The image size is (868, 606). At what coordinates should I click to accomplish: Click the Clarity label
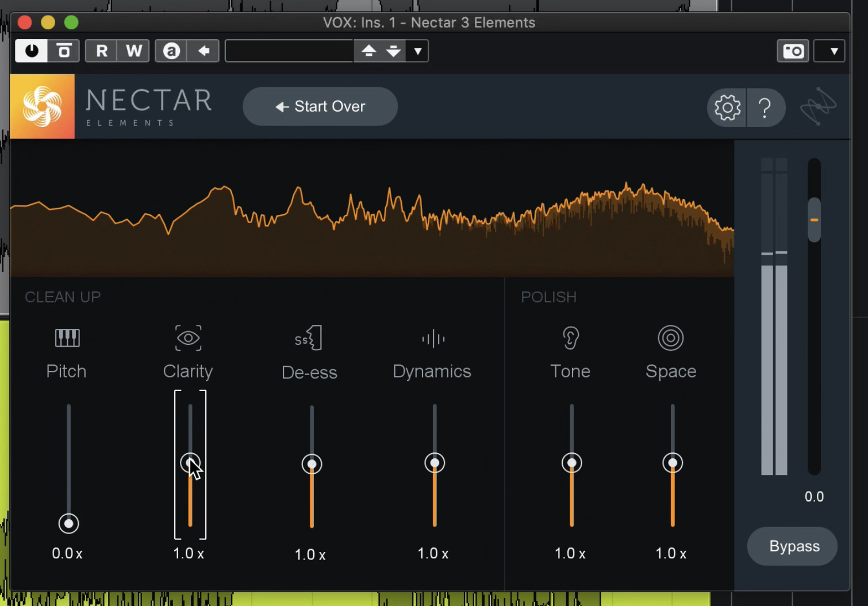188,371
